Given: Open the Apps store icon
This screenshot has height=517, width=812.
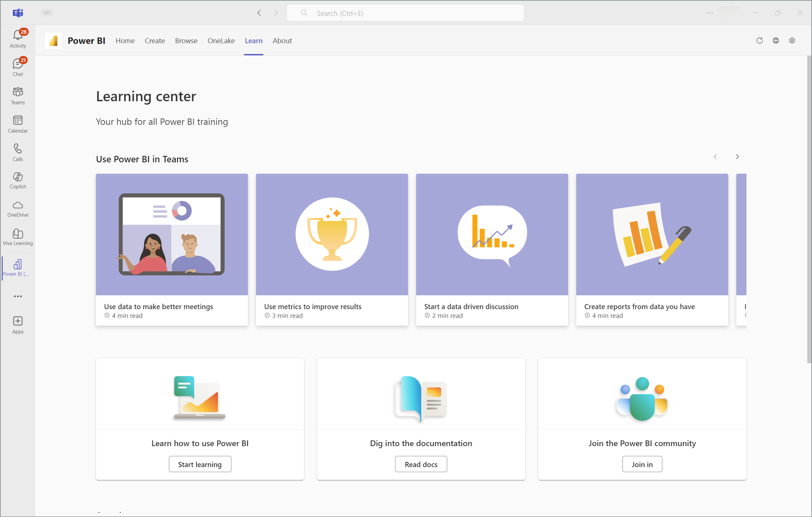Looking at the screenshot, I should [18, 325].
